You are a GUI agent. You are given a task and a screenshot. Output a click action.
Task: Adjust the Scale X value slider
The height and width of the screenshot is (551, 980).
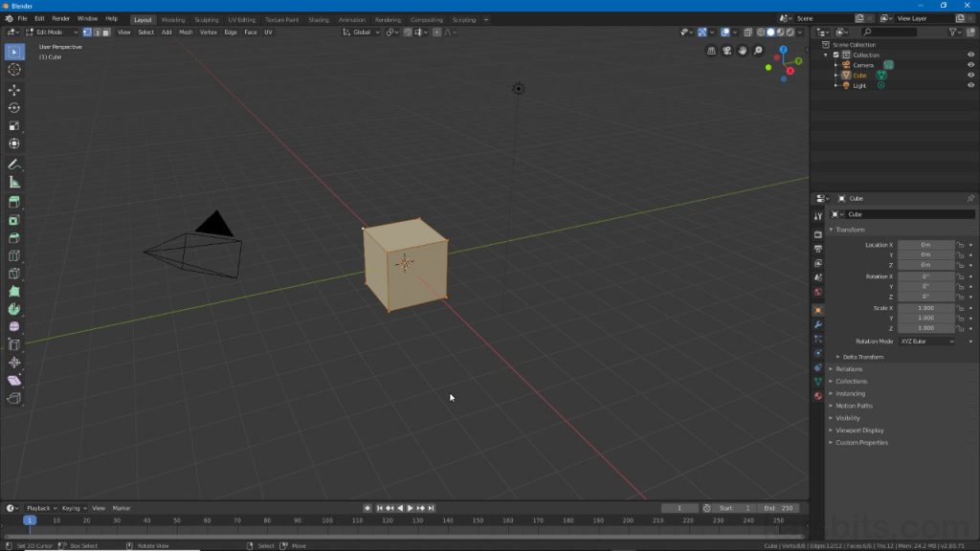[925, 308]
